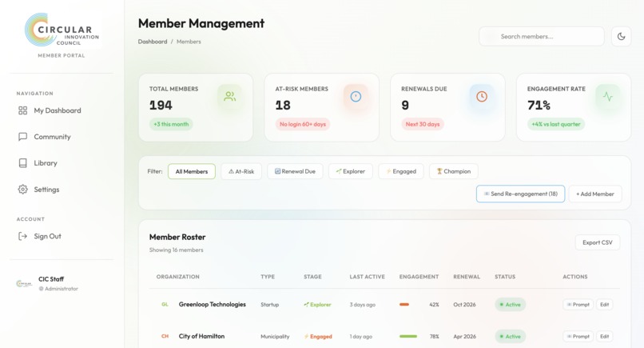The height and width of the screenshot is (348, 644).
Task: Click 'Oct 2026' renewal date
Action: 464,304
